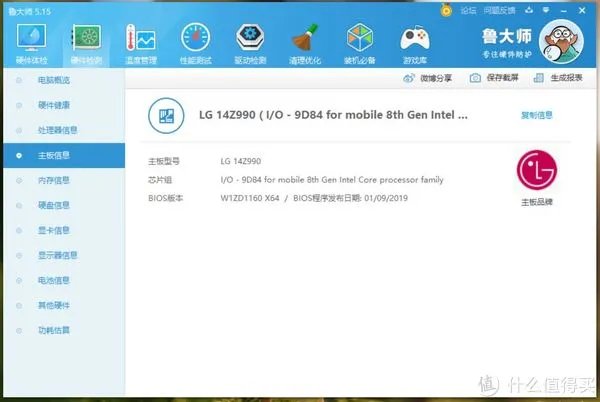Click the LG brand logo

click(536, 170)
